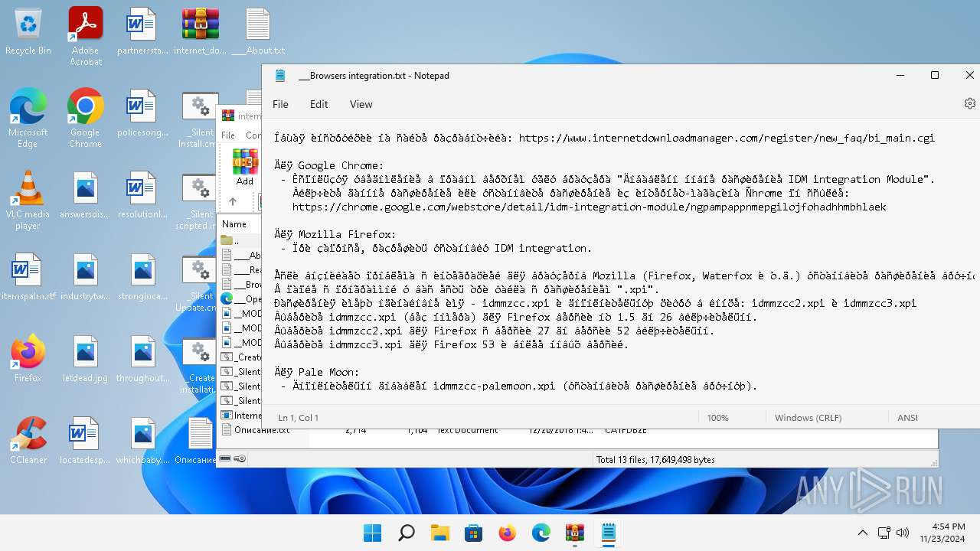Open network status in system tray

coord(884,533)
